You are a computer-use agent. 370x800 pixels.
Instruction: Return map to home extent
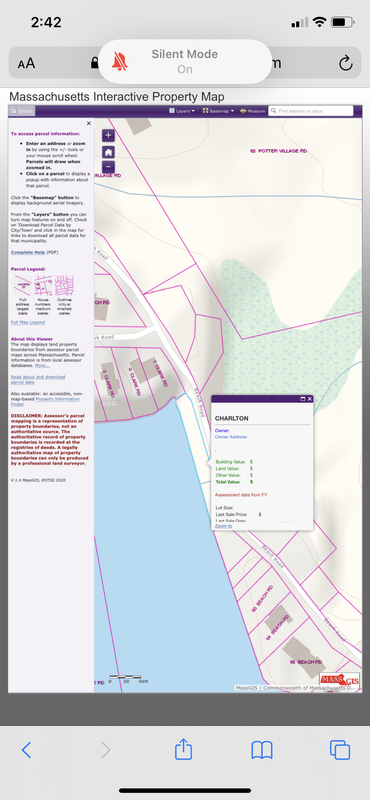108,152
